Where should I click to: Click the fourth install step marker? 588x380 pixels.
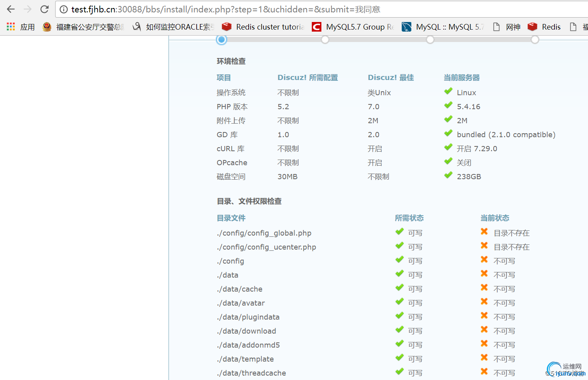535,40
